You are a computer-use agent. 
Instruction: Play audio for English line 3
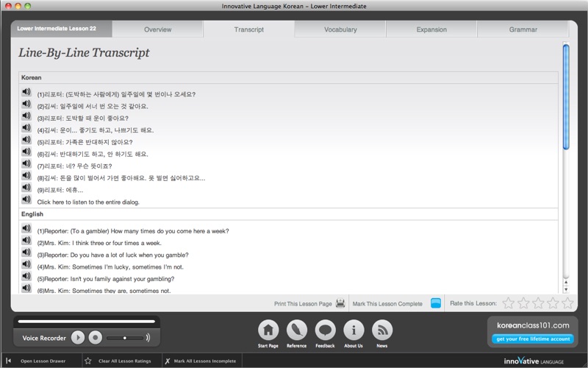coord(26,252)
